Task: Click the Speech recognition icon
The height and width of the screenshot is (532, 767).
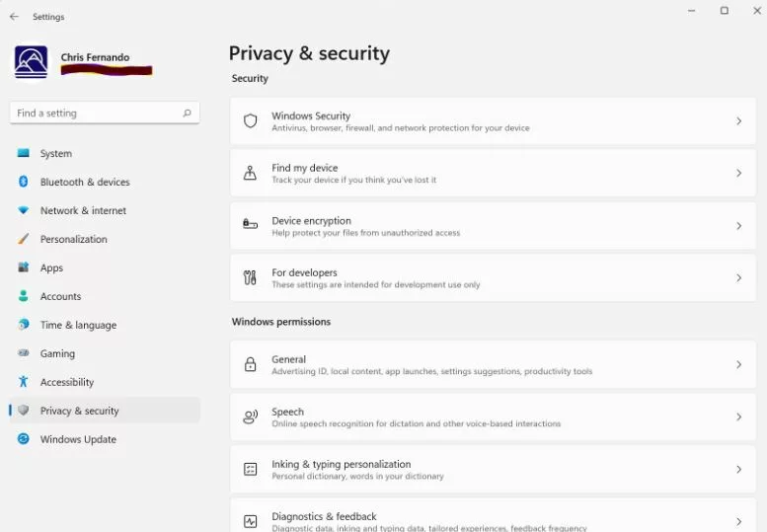Action: click(x=250, y=417)
